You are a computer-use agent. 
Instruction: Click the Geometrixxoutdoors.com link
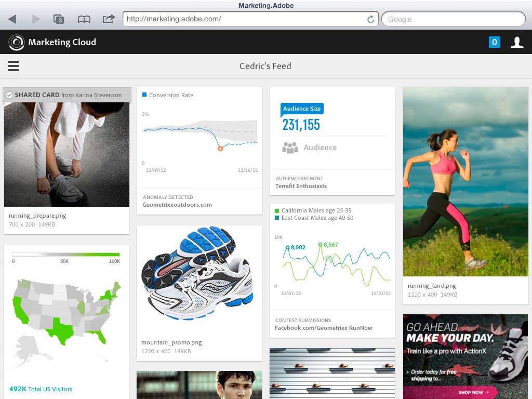177,205
